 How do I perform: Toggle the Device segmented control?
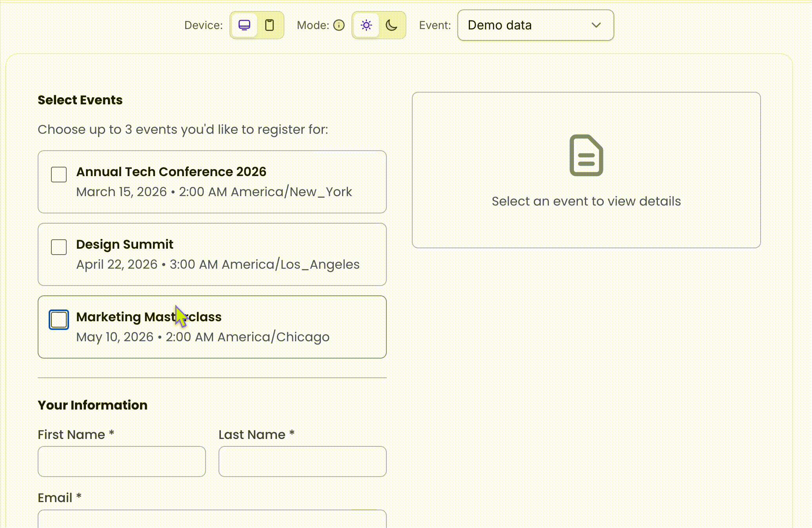point(257,25)
